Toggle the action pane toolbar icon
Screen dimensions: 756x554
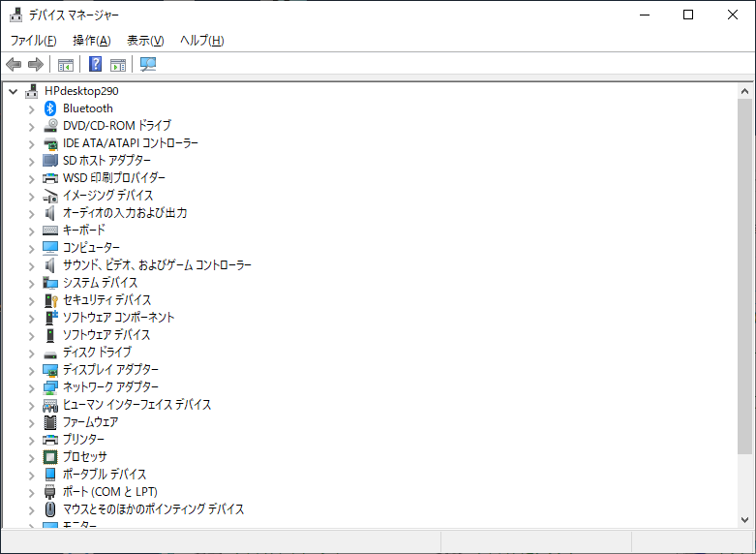(x=118, y=64)
